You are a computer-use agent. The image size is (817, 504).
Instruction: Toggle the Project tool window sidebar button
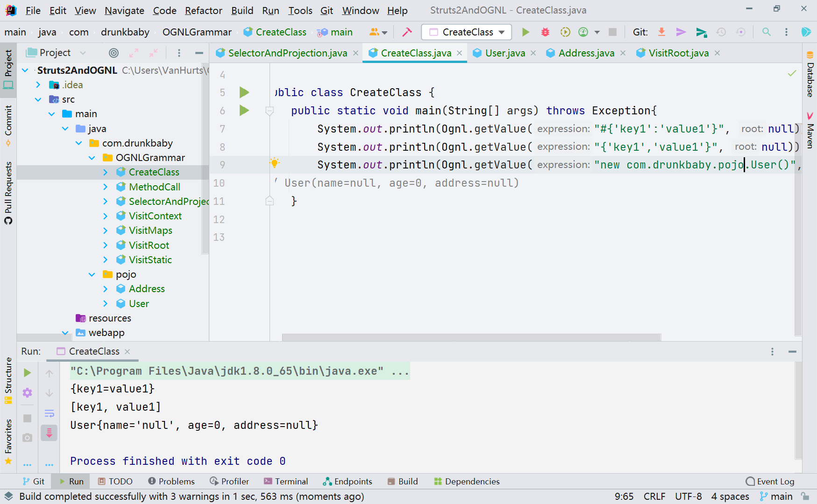8,70
